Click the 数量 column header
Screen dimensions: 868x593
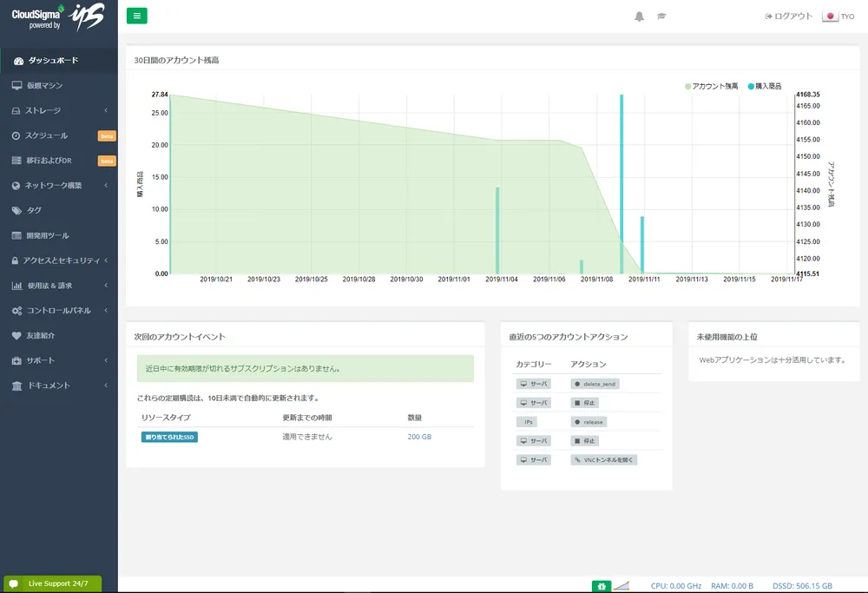[x=415, y=418]
